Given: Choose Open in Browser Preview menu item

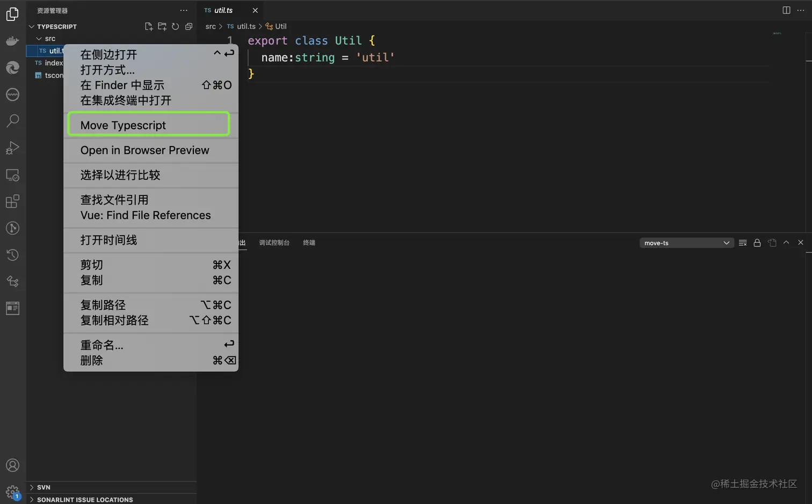Looking at the screenshot, I should click(151, 150).
